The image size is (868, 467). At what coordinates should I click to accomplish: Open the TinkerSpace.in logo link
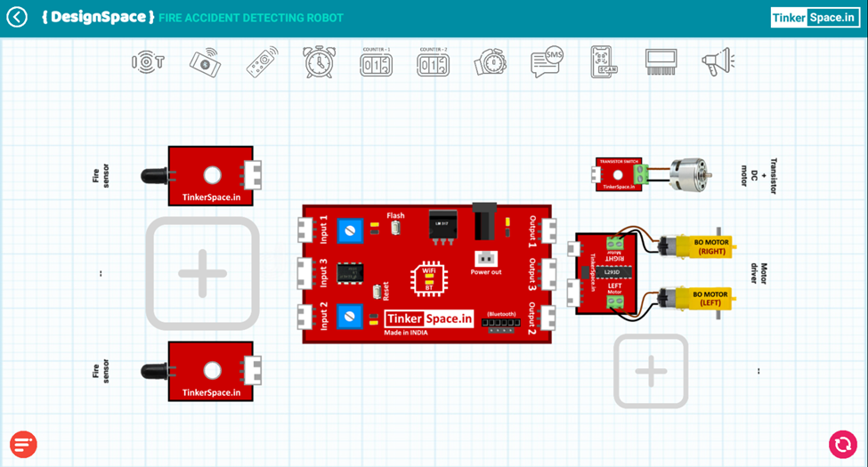815,18
